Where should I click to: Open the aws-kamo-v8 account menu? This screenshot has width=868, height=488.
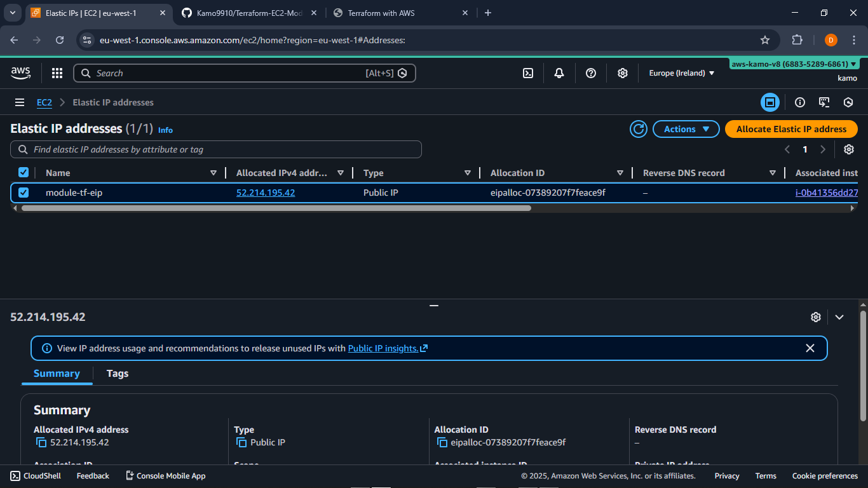tap(794, 64)
